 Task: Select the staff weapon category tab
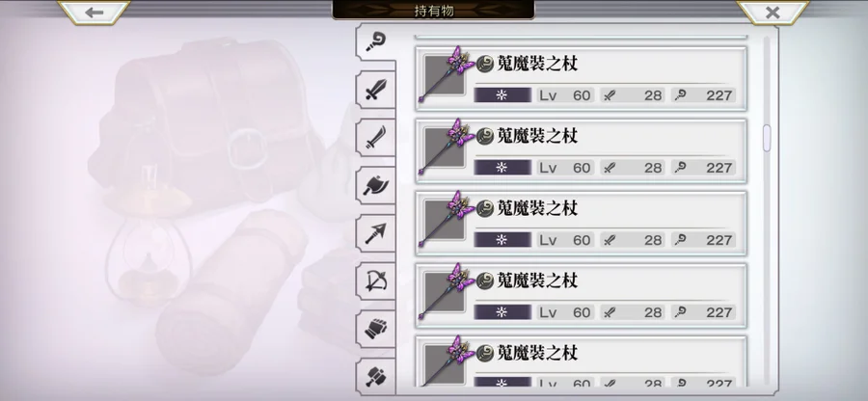coord(376,42)
